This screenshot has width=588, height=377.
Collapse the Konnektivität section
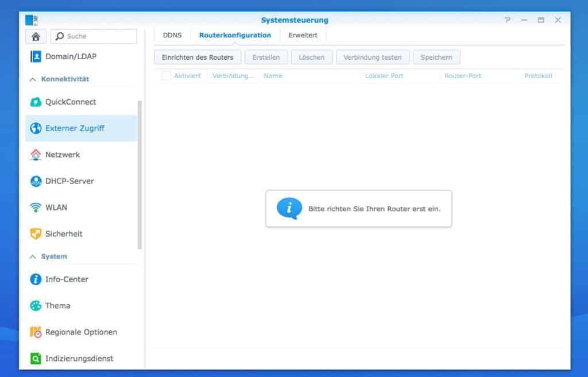coord(33,79)
